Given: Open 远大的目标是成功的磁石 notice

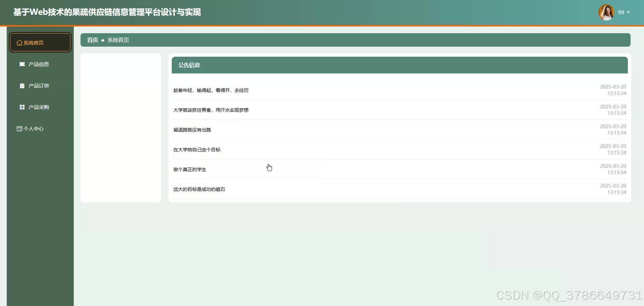Looking at the screenshot, I should [199, 189].
